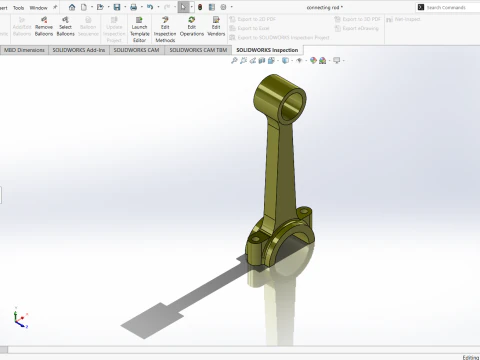
Task: Open the Tools menu
Action: pos(19,8)
